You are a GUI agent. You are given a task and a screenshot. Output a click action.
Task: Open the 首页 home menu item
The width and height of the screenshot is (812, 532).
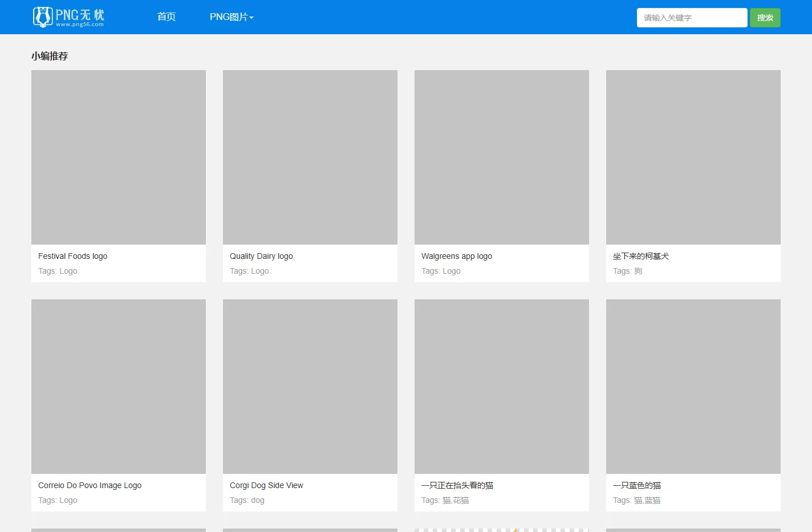pos(167,17)
